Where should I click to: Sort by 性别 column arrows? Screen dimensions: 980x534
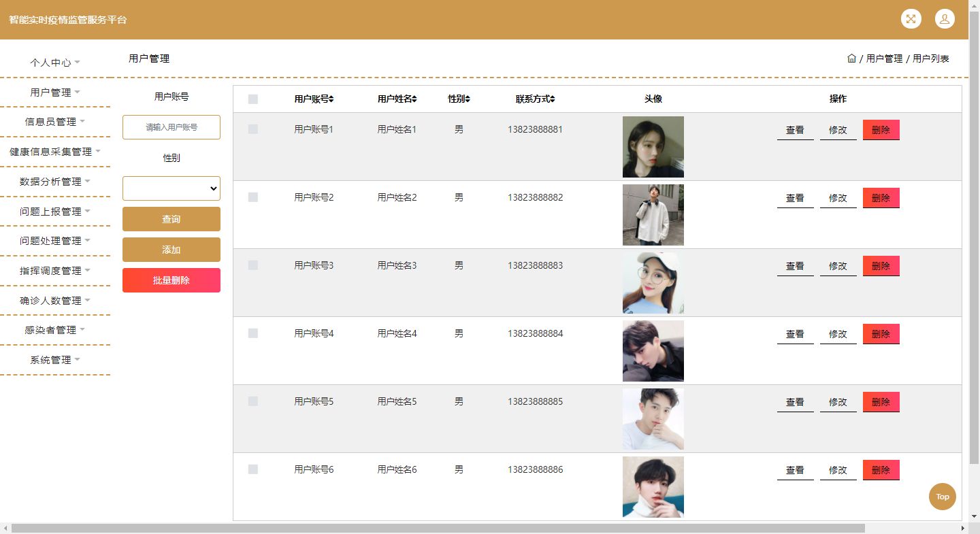[x=468, y=99]
